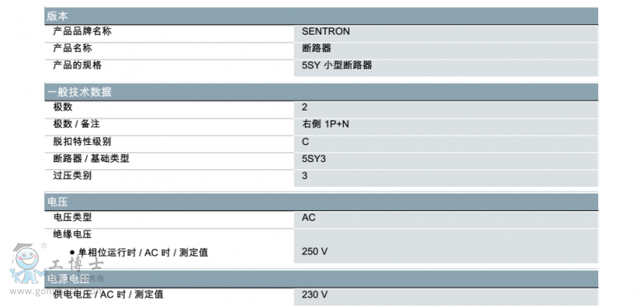Click the 电源电压 section header
644x307 pixels.
point(321,279)
